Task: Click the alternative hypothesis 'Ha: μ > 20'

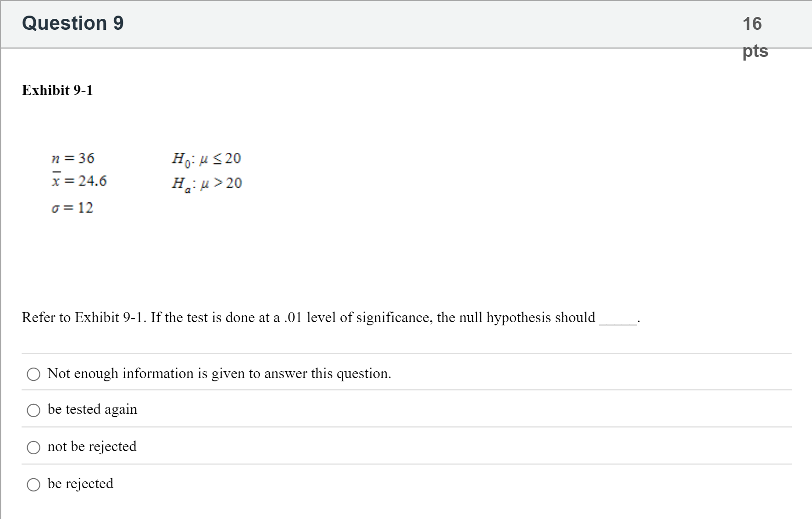Action: (x=207, y=184)
